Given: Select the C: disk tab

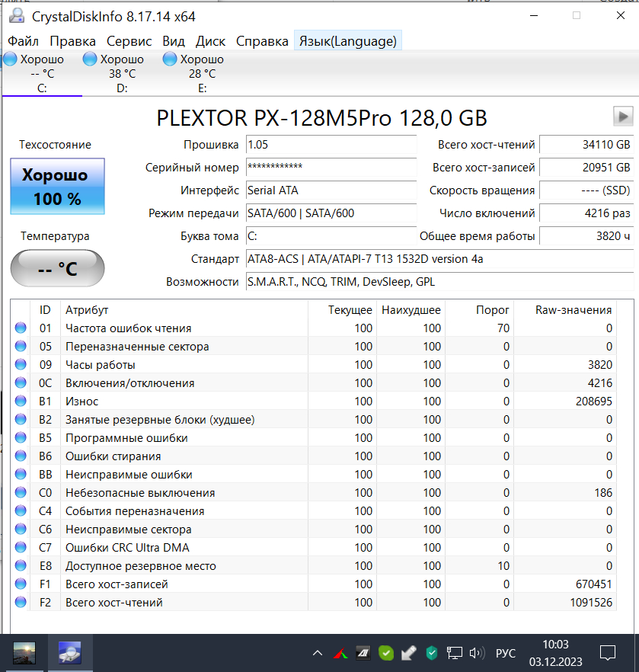Looking at the screenshot, I should coord(42,73).
